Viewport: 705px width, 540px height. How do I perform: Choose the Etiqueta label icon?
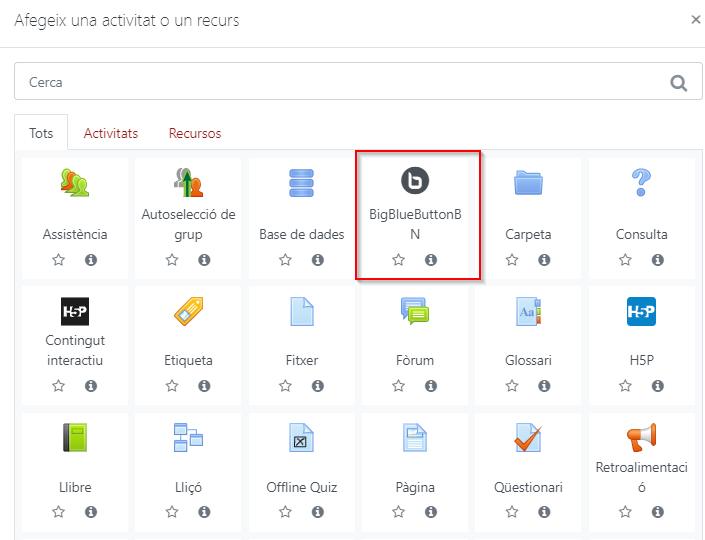[x=188, y=311]
